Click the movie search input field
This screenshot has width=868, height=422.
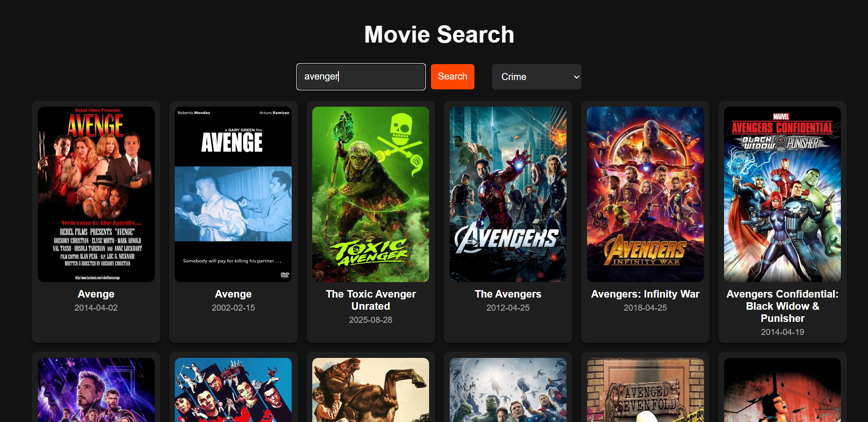click(x=361, y=77)
